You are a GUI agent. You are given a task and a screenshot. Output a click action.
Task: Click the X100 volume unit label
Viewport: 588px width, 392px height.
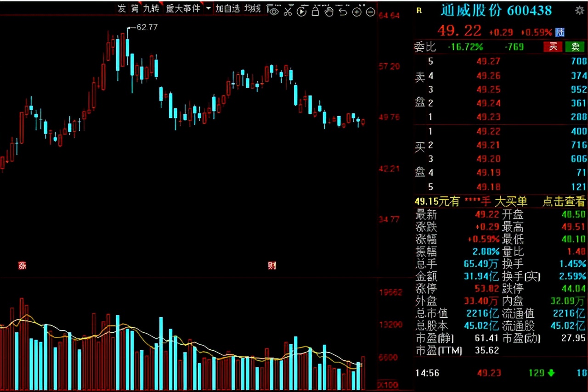[389, 385]
